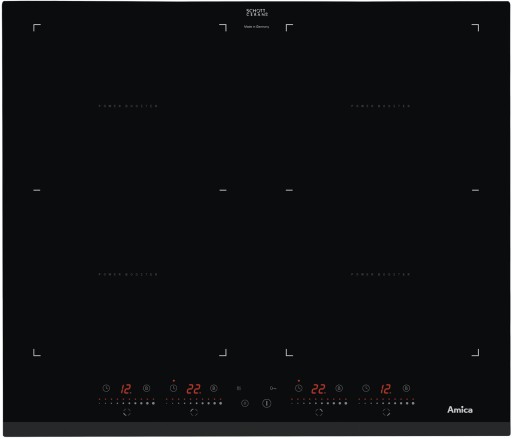Tap the power slider under the left 22 display

[x=194, y=401]
